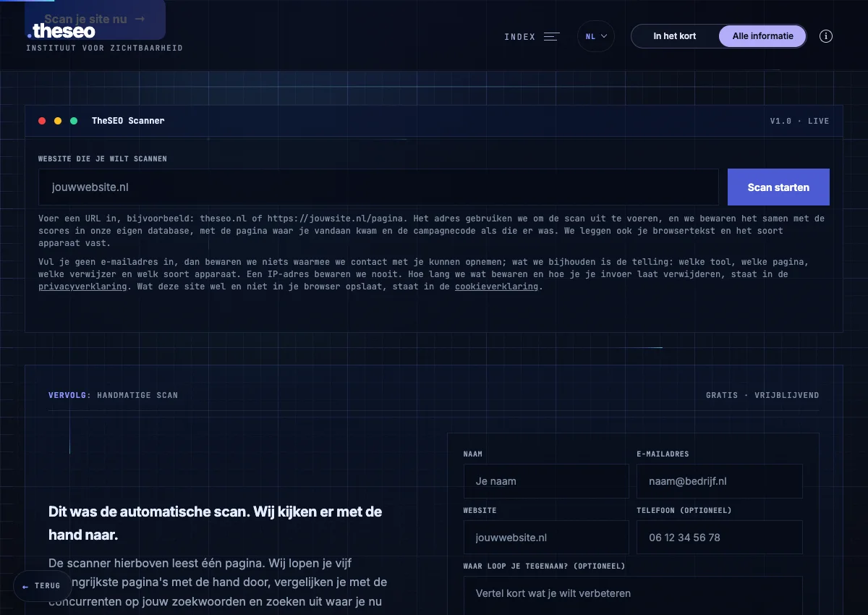This screenshot has height=615, width=868.
Task: Click 'INSTITUUT VOOR ZICHTBAARHEID' tagline
Action: (x=104, y=48)
